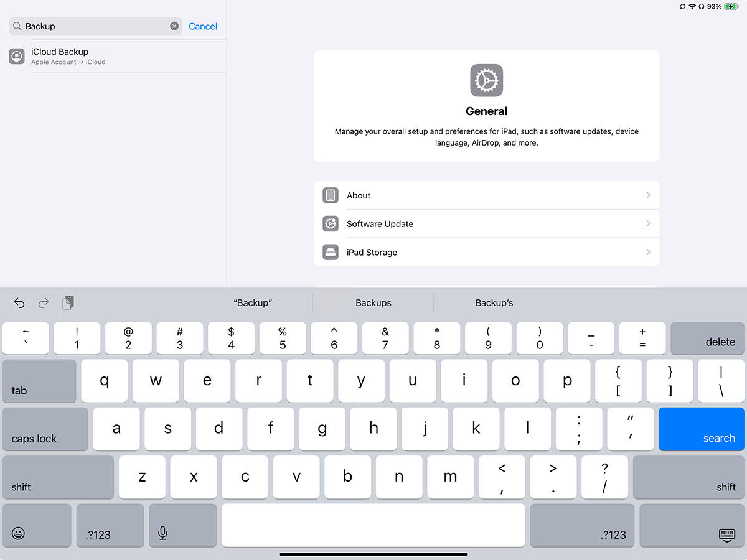747x560 pixels.
Task: Tap the General gear icon
Action: [486, 80]
